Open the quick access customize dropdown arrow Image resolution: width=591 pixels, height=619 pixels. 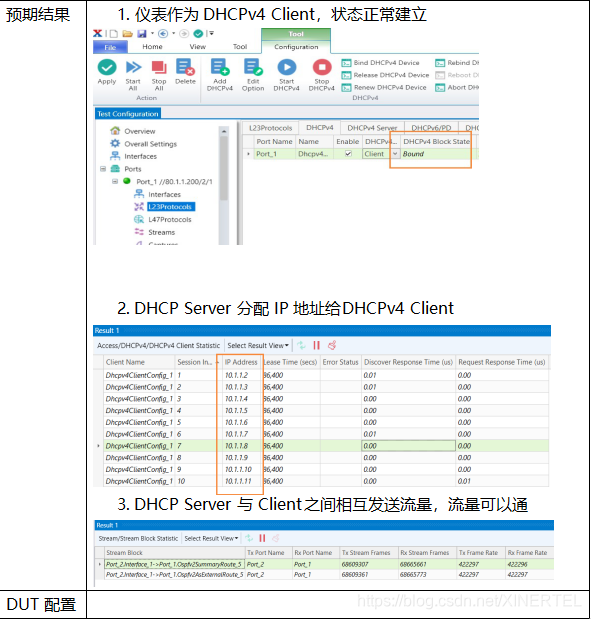click(211, 34)
